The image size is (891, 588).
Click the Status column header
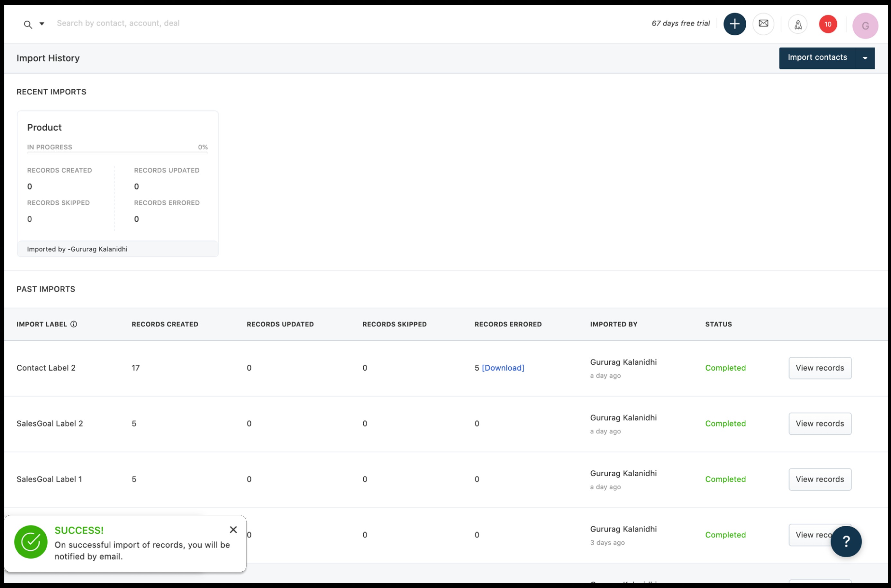click(x=718, y=324)
